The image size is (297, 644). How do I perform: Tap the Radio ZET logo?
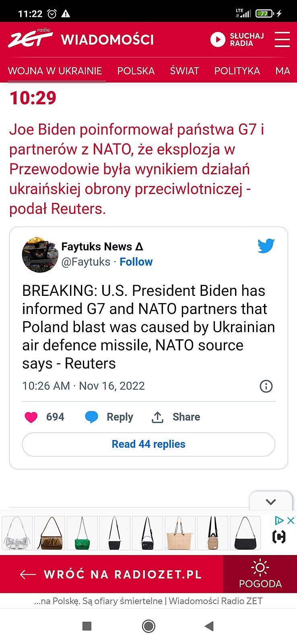30,38
